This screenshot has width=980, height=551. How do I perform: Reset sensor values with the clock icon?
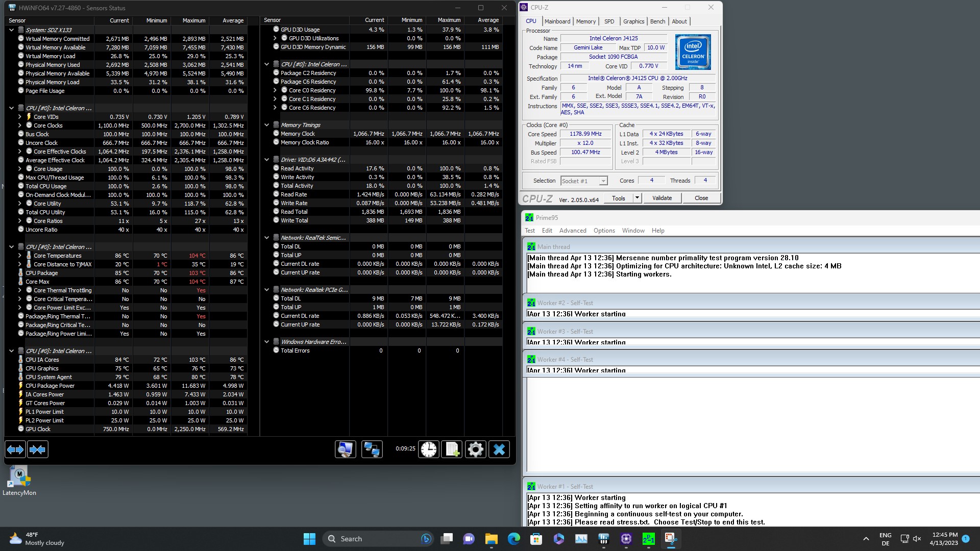(429, 449)
